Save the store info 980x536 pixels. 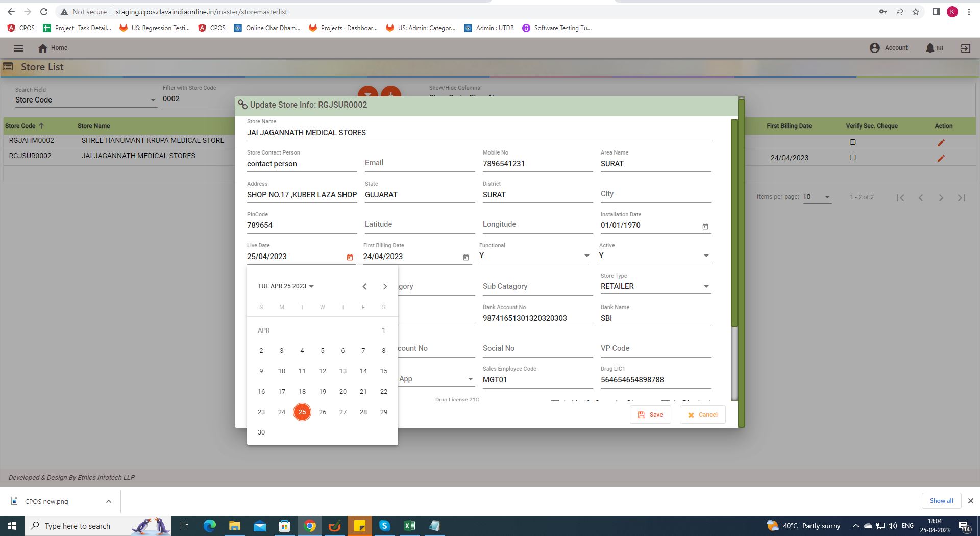click(650, 415)
